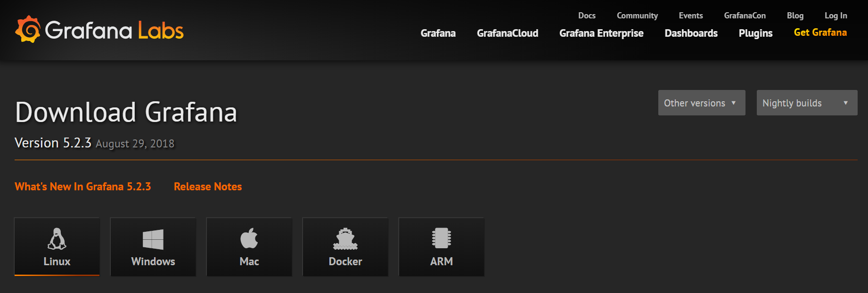
Task: View the Release Notes link
Action: 208,187
